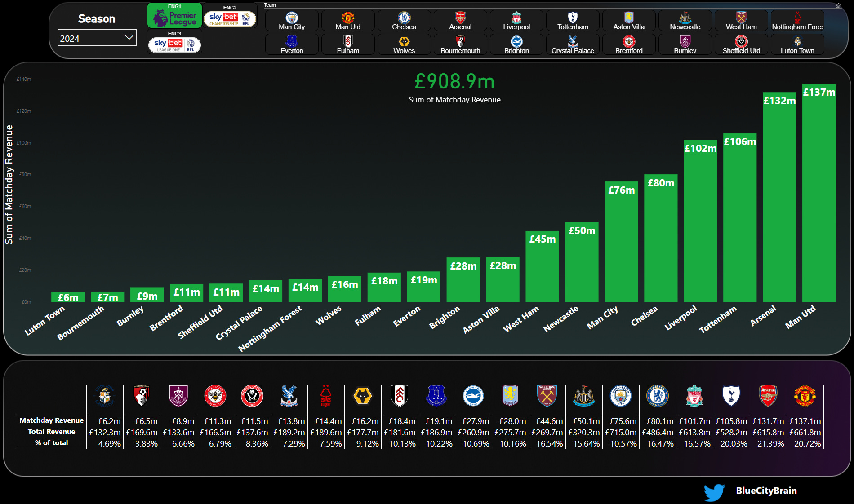Filter by Liverpool team button
This screenshot has height=504, width=854.
point(516,21)
